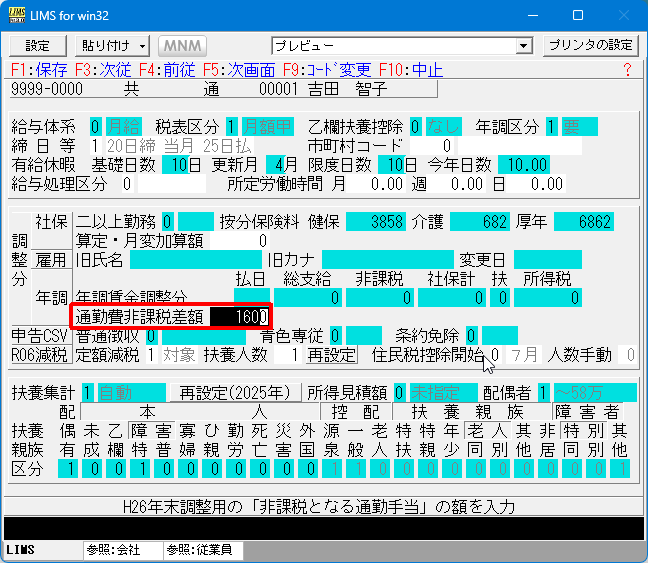Expand the 貼り付け dropdown arrow
Screen dimensions: 648x563
click(x=143, y=46)
